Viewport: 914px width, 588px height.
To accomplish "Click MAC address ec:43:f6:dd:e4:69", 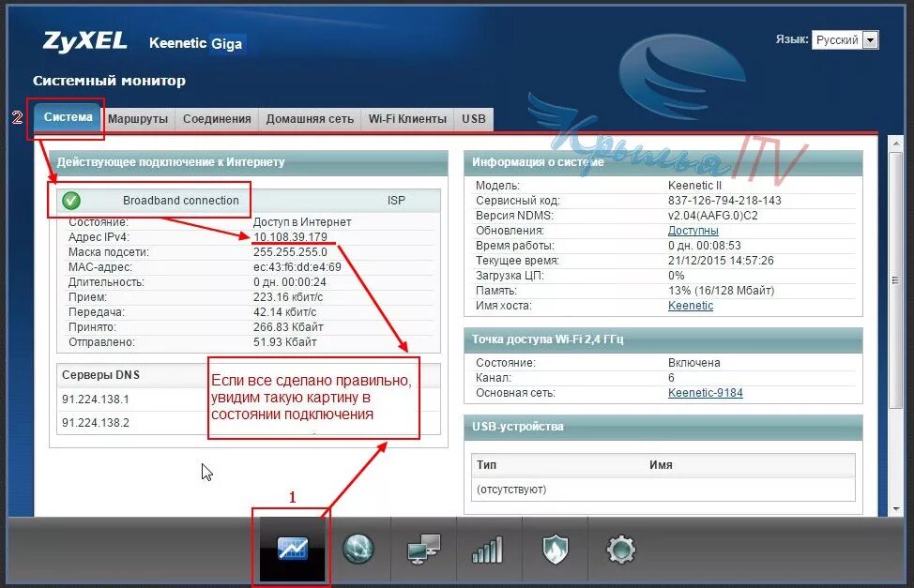I will [x=297, y=267].
